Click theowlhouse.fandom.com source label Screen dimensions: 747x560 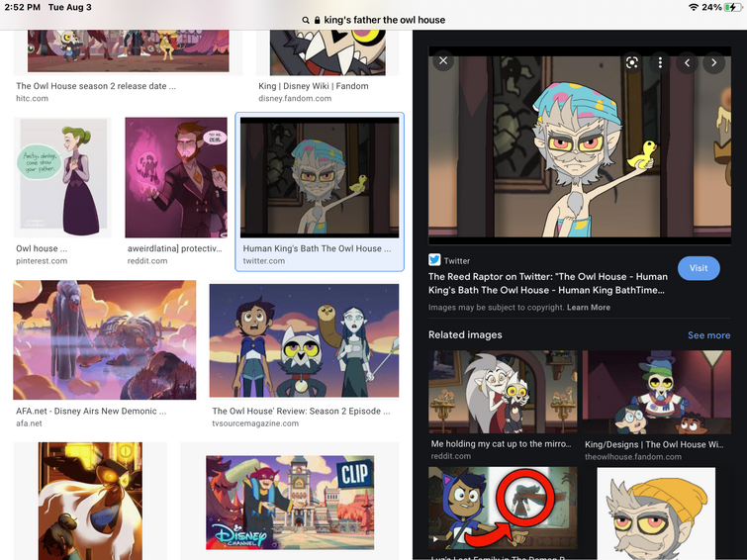coord(633,457)
